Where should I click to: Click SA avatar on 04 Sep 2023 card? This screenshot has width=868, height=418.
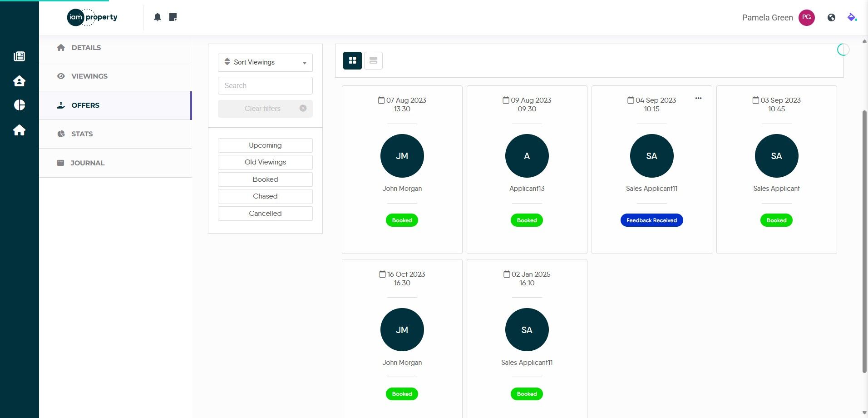(x=652, y=156)
